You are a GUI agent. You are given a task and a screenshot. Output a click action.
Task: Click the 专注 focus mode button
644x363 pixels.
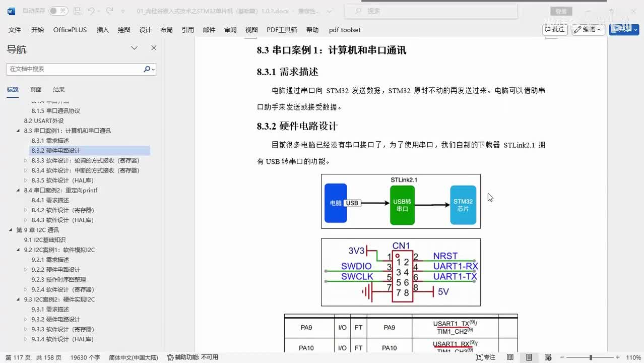pyautogui.click(x=486, y=357)
